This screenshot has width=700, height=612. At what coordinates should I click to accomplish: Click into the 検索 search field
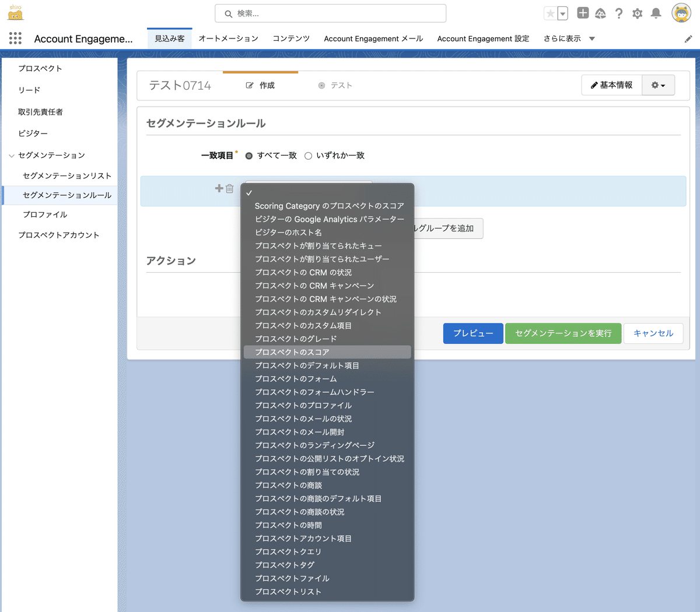[x=330, y=13]
